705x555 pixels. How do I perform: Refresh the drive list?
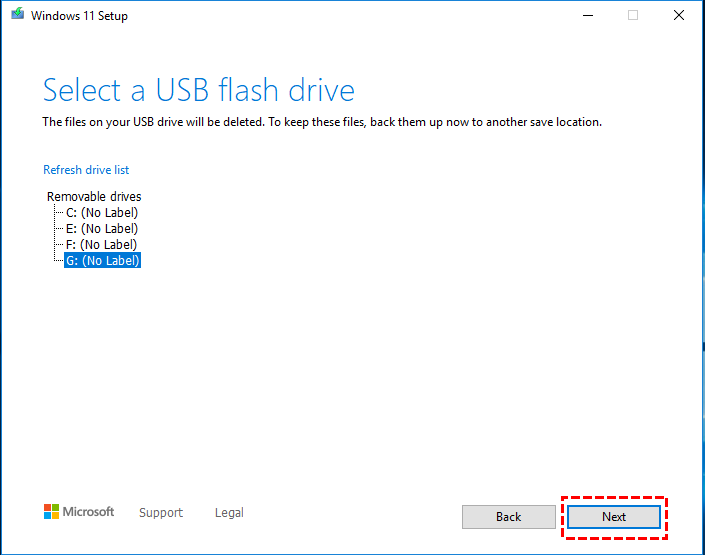point(86,170)
